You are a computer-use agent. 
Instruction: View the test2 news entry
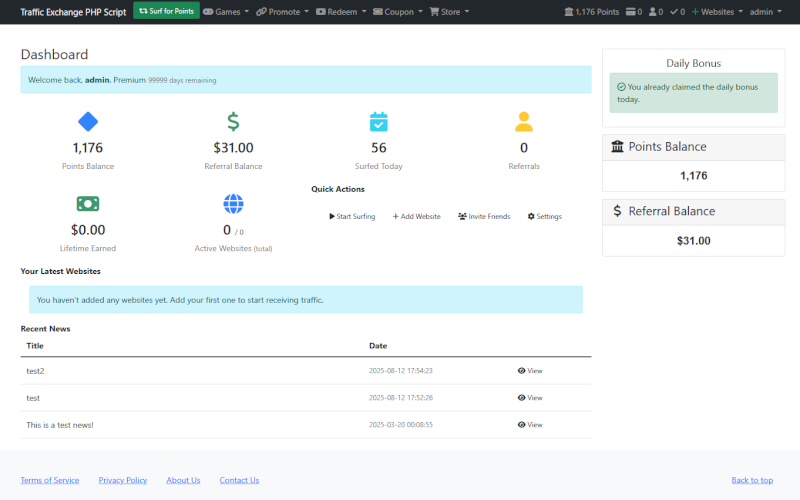(530, 371)
